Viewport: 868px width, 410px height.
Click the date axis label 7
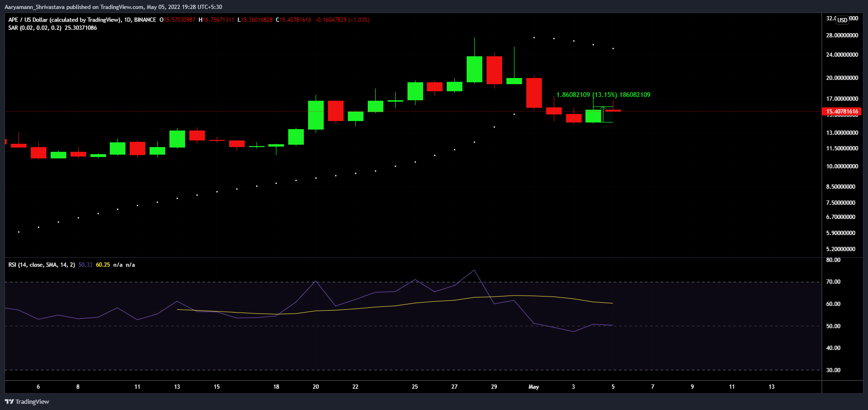(653, 387)
